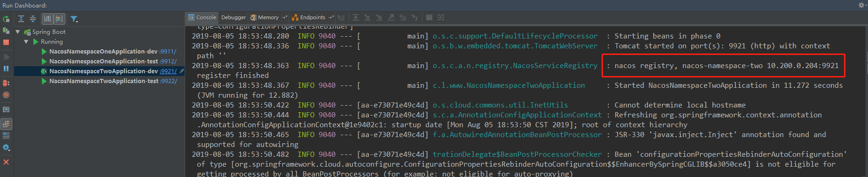Toggle Group by Status button in dashboard toolbar
The image size is (868, 177).
pyautogui.click(x=59, y=19)
